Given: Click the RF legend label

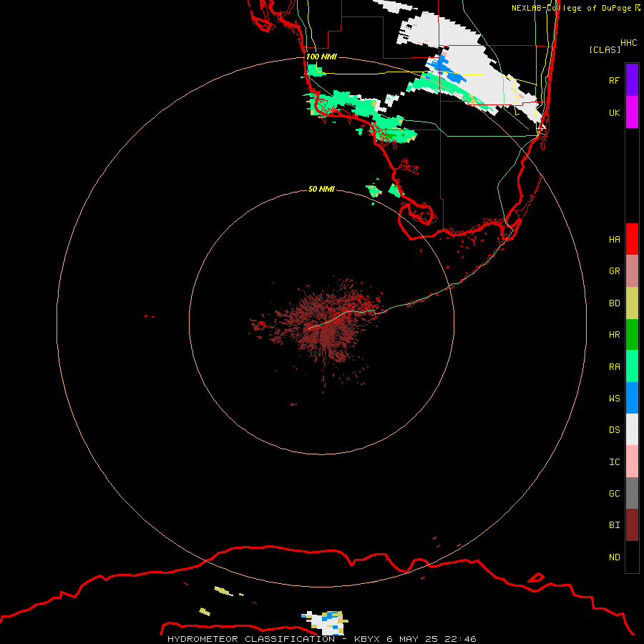Looking at the screenshot, I should coord(614,80).
